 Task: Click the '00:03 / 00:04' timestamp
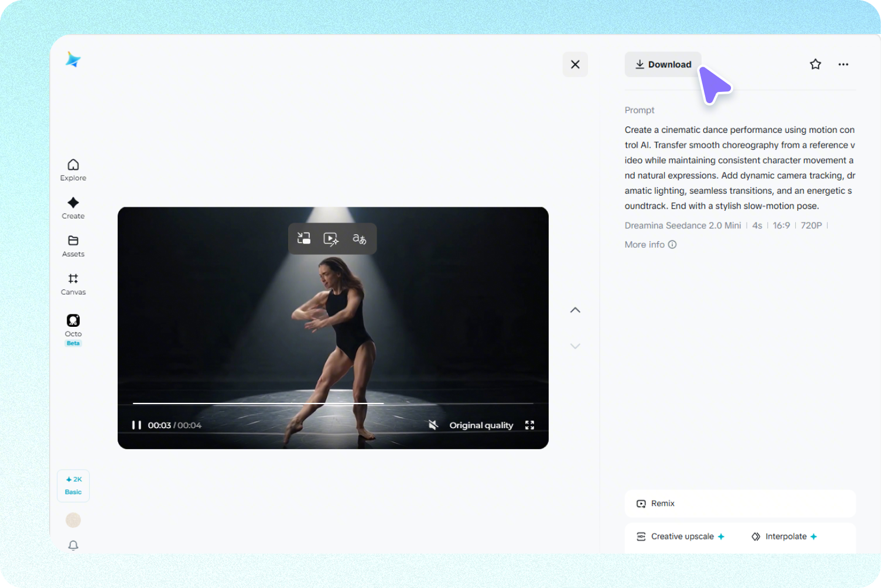click(175, 425)
